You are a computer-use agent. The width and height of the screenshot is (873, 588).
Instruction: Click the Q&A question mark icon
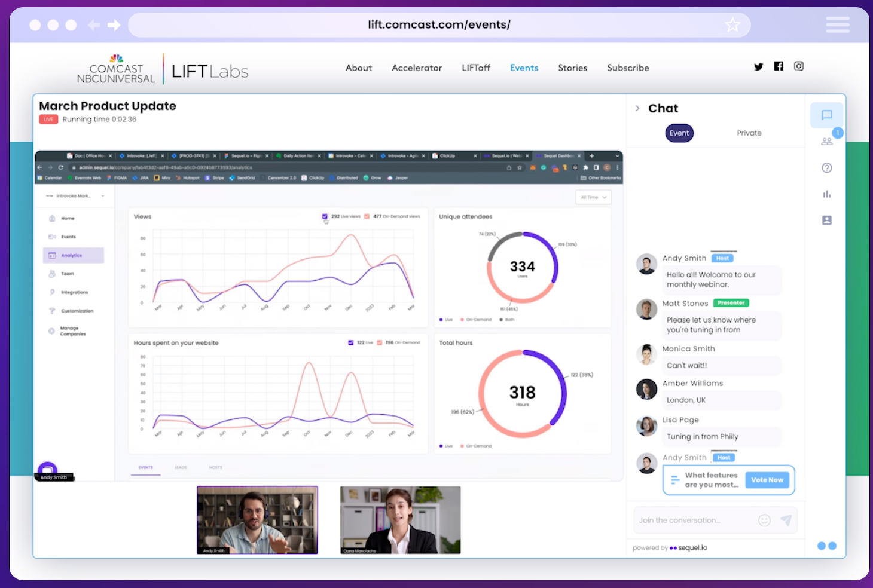[x=826, y=168]
